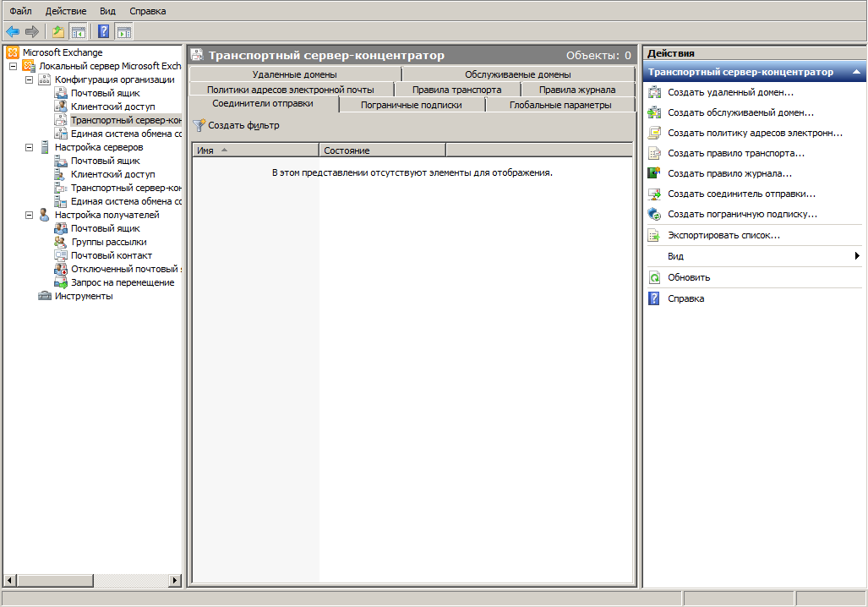
Task: Collapse the Локальный сервер Microsoft Exchange node
Action: click(14, 67)
